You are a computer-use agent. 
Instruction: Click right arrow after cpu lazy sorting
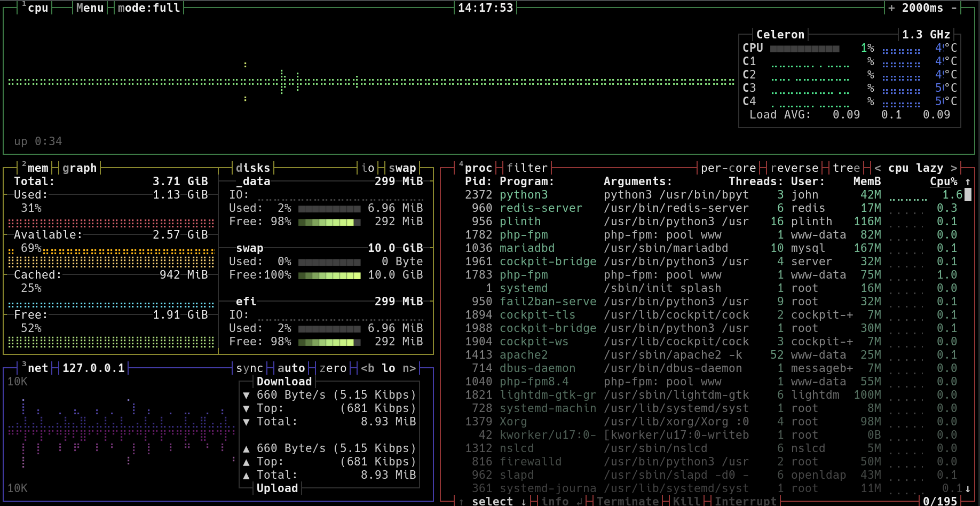pyautogui.click(x=954, y=168)
